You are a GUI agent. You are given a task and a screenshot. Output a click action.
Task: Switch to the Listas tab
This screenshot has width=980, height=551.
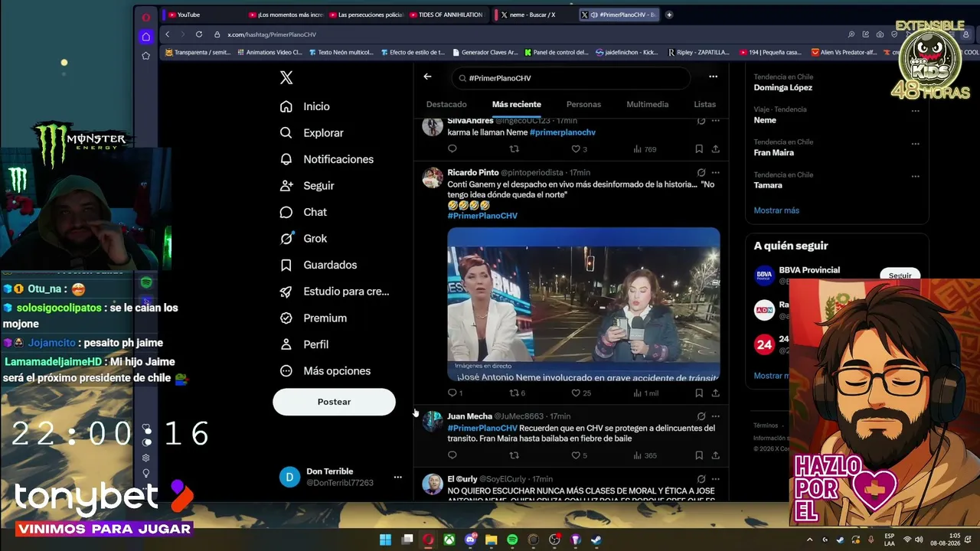point(704,104)
